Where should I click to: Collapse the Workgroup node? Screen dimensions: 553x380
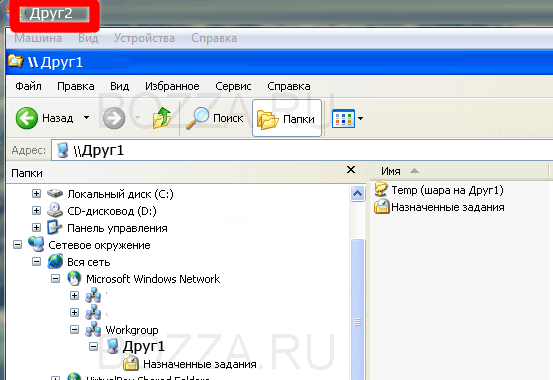[x=74, y=330]
